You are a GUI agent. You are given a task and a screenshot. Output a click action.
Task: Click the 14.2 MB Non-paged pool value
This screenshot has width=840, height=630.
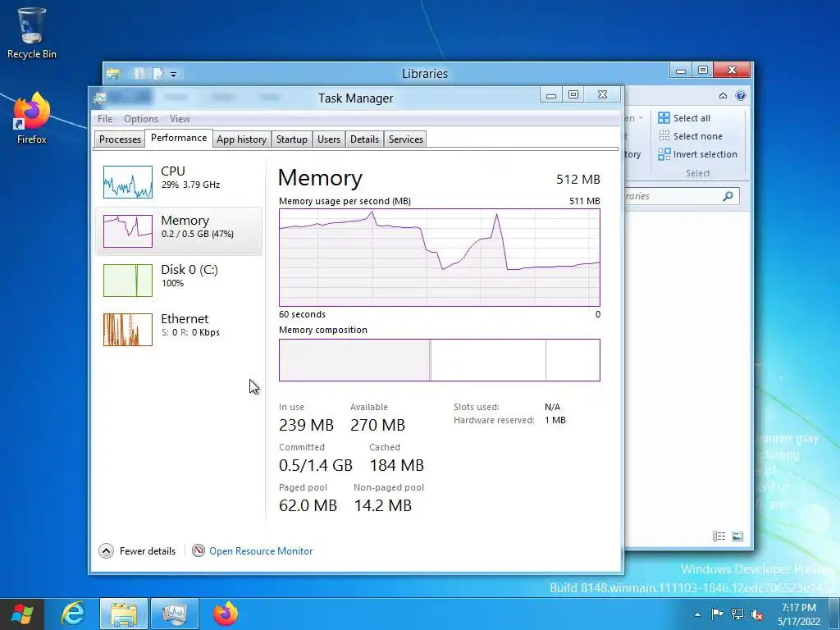click(x=382, y=505)
